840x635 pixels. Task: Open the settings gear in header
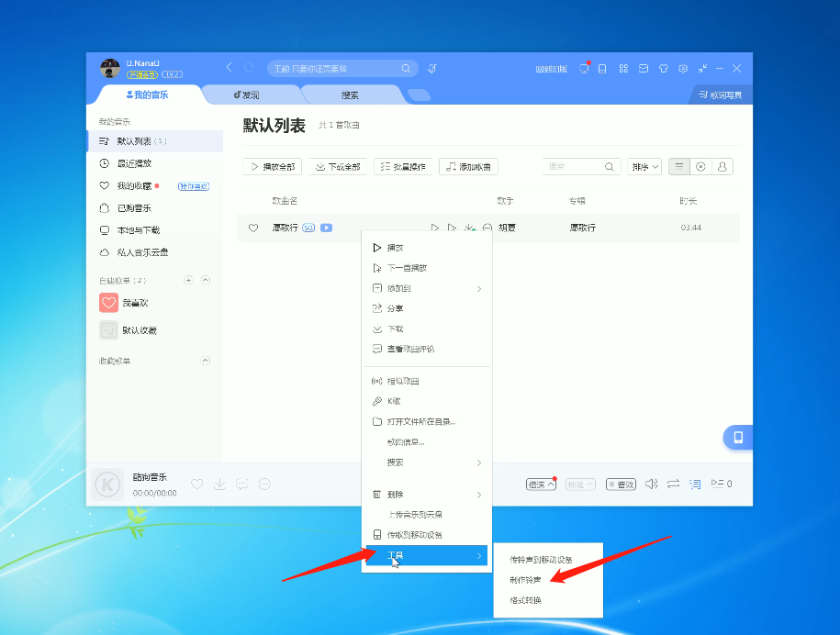pyautogui.click(x=683, y=69)
